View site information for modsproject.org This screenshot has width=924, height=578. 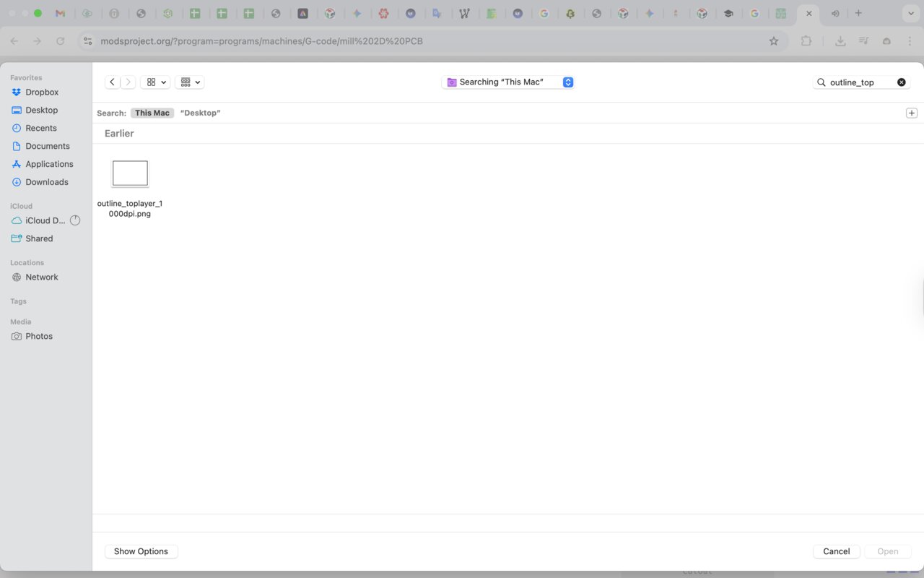88,41
